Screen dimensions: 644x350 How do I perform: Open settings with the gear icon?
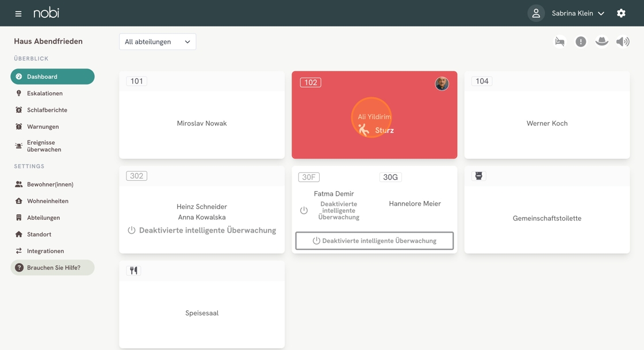[x=621, y=13]
